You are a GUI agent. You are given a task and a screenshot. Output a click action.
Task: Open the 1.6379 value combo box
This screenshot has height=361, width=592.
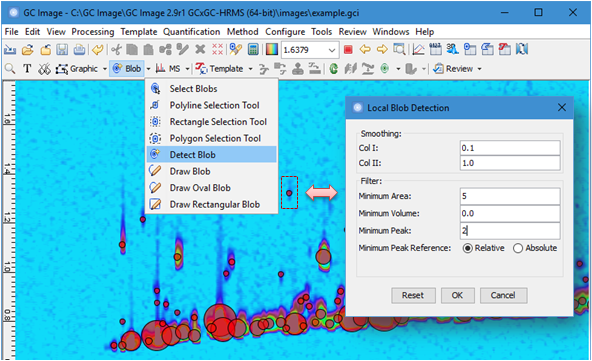click(310, 50)
